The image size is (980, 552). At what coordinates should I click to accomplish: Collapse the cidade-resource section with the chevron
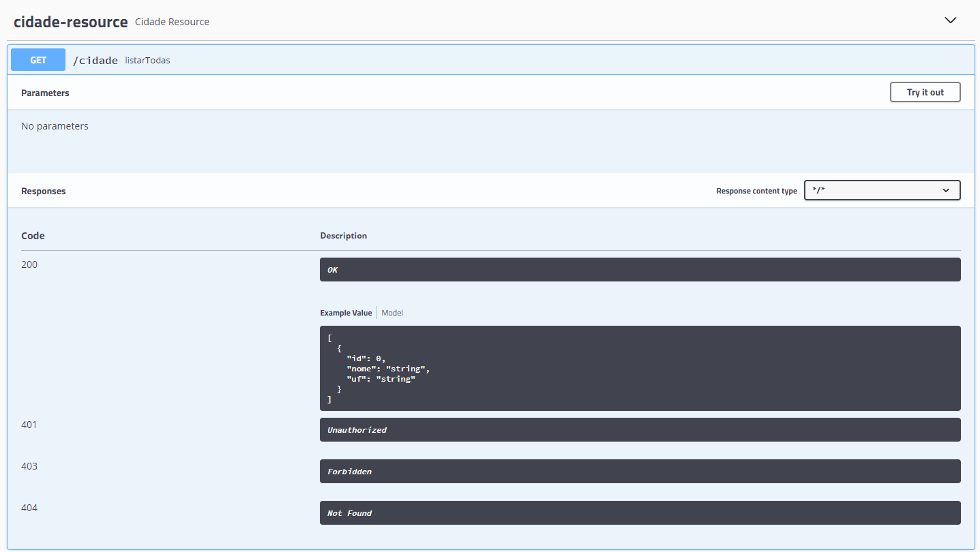pyautogui.click(x=951, y=20)
